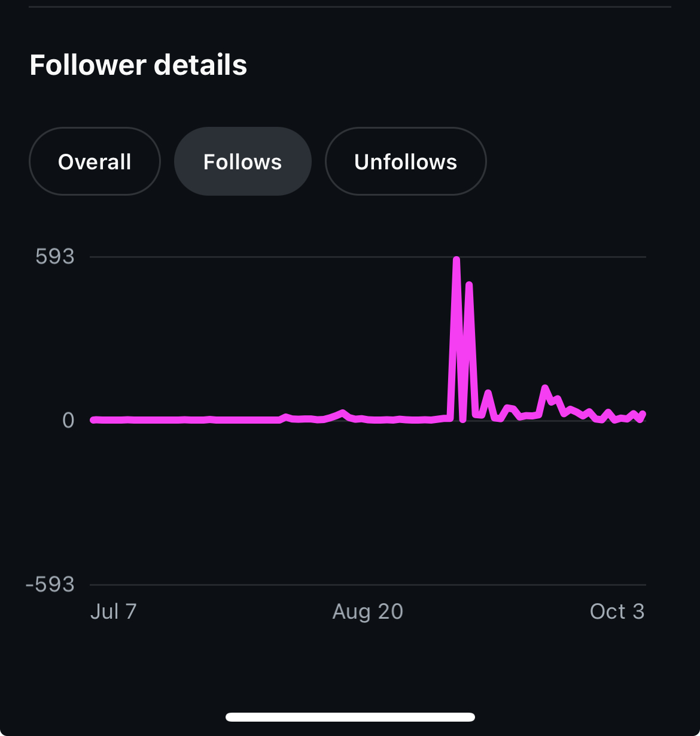
Task: Select the Jul 7 date label
Action: tap(114, 612)
